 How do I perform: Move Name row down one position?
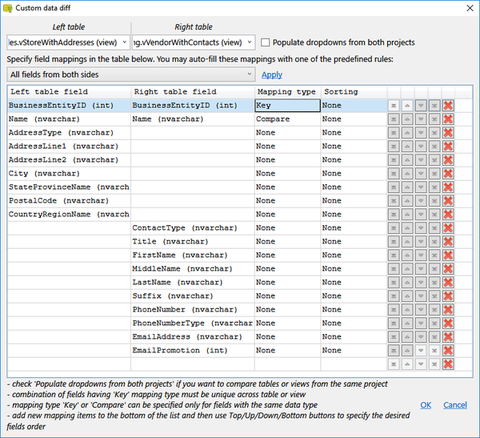pyautogui.click(x=421, y=119)
